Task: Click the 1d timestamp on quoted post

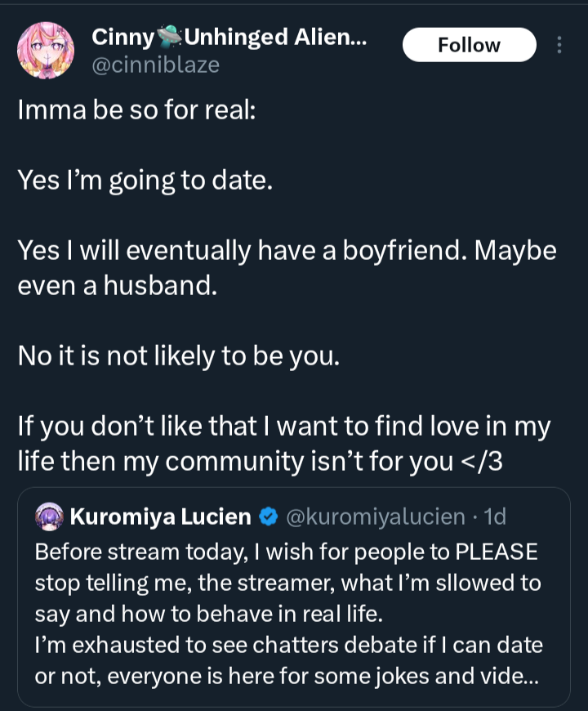Action: click(495, 516)
